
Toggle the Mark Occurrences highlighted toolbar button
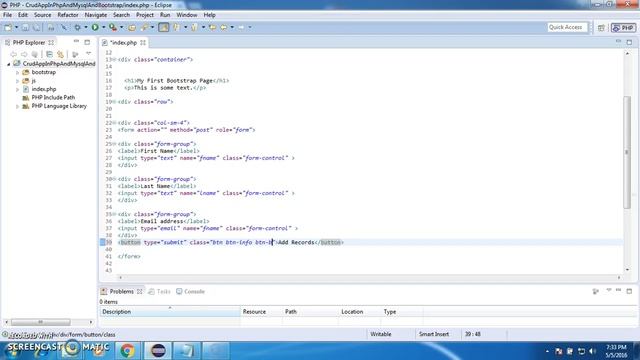pyautogui.click(x=164, y=27)
